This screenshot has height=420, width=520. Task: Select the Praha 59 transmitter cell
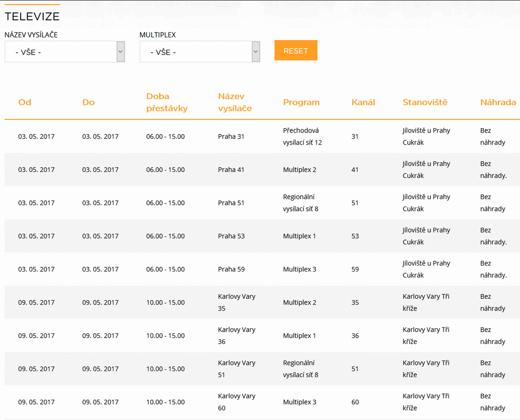(231, 269)
